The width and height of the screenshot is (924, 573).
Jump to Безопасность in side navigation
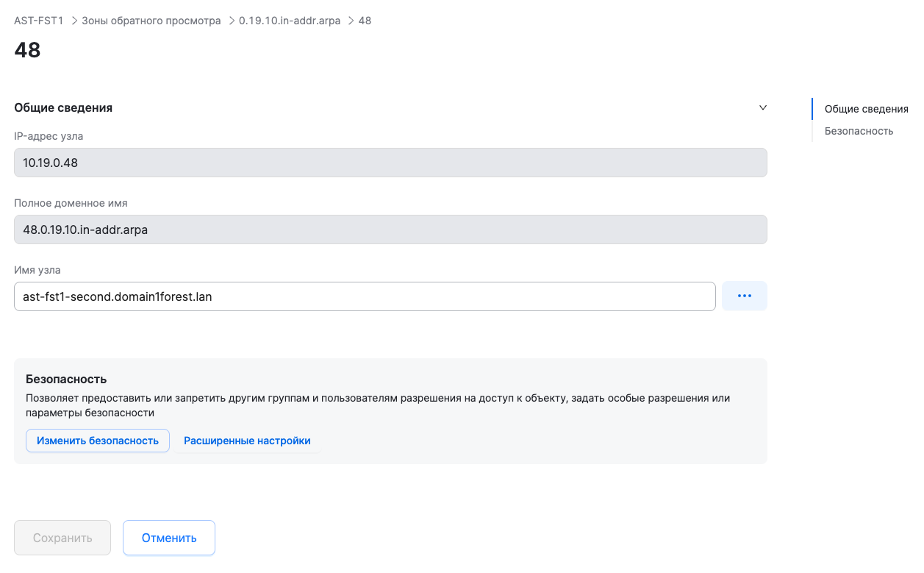(859, 131)
